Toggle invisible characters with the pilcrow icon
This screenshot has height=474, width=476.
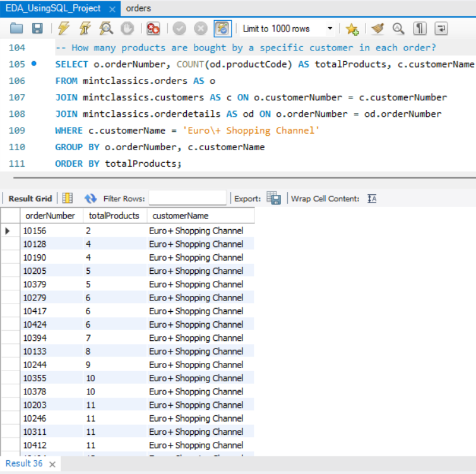420,28
